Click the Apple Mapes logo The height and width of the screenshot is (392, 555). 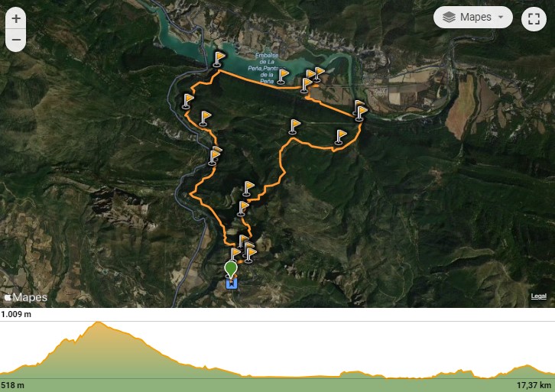click(26, 297)
